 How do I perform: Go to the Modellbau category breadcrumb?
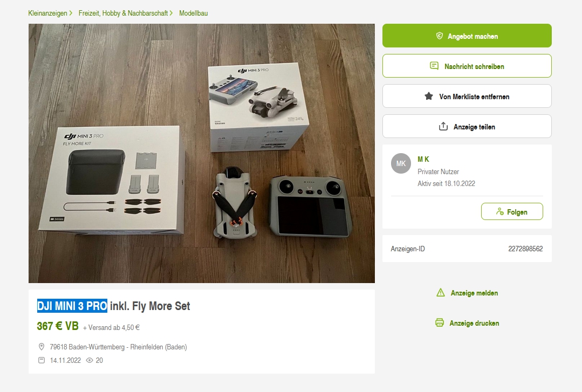[194, 13]
